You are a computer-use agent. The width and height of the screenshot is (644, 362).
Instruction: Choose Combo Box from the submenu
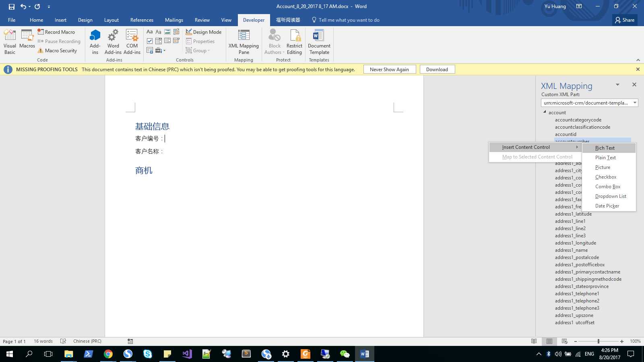click(x=609, y=187)
